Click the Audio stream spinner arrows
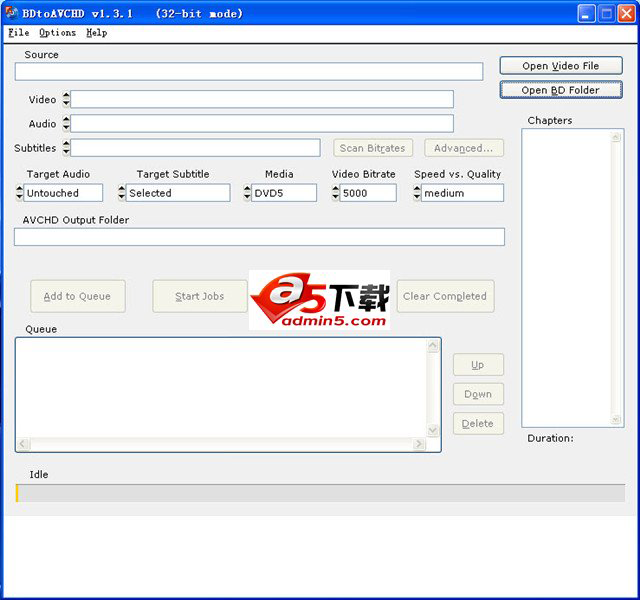The height and width of the screenshot is (600, 640). coord(66,123)
